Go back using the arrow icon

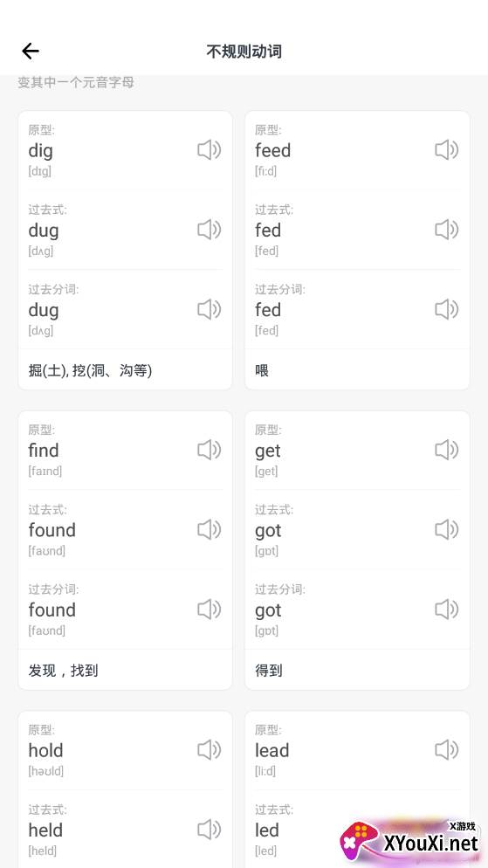(x=31, y=52)
